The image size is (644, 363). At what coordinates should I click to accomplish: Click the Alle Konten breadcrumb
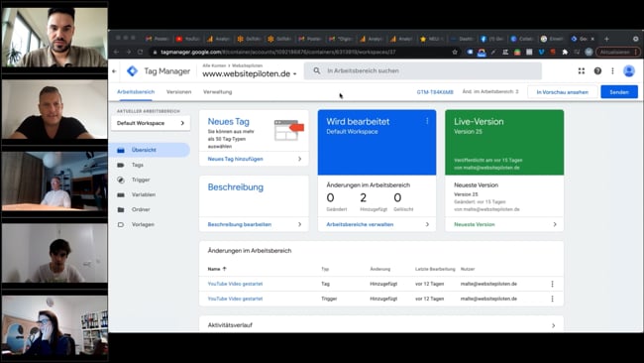point(214,65)
